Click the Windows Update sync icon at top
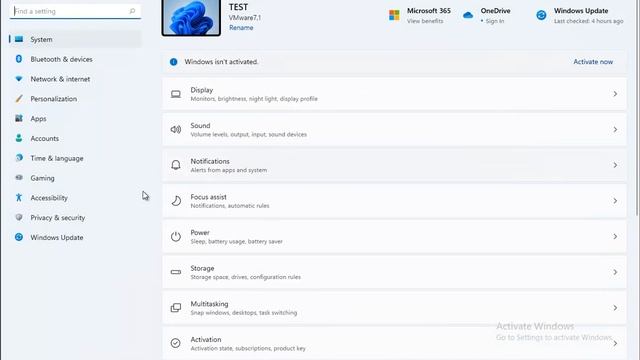Viewport: 640px width, 360px height. (541, 15)
